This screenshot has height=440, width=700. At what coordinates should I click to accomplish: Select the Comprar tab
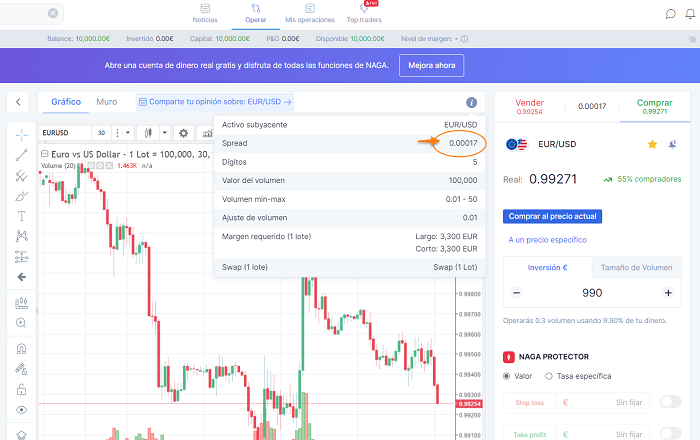[x=654, y=106]
